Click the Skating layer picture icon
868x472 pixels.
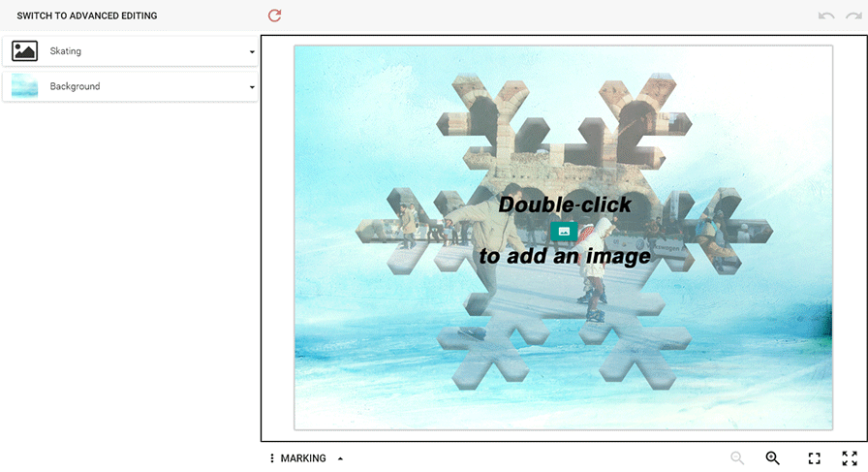pyautogui.click(x=25, y=51)
